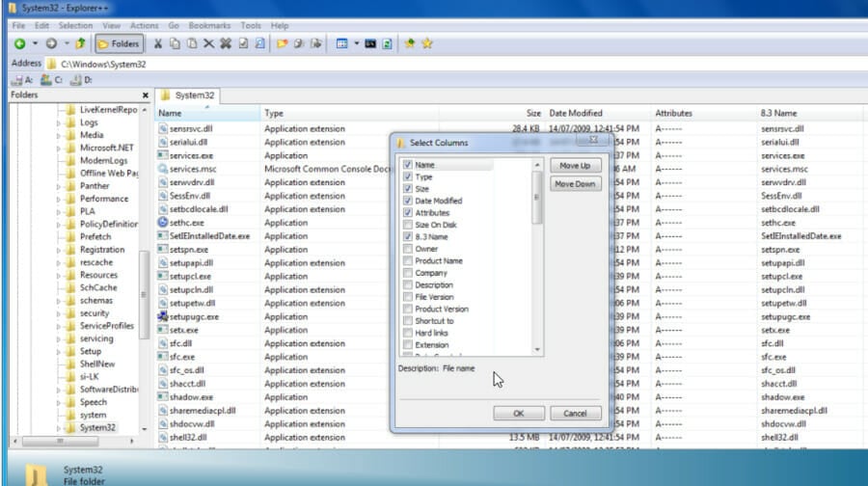Expand the Panther folder node

pyautogui.click(x=59, y=186)
